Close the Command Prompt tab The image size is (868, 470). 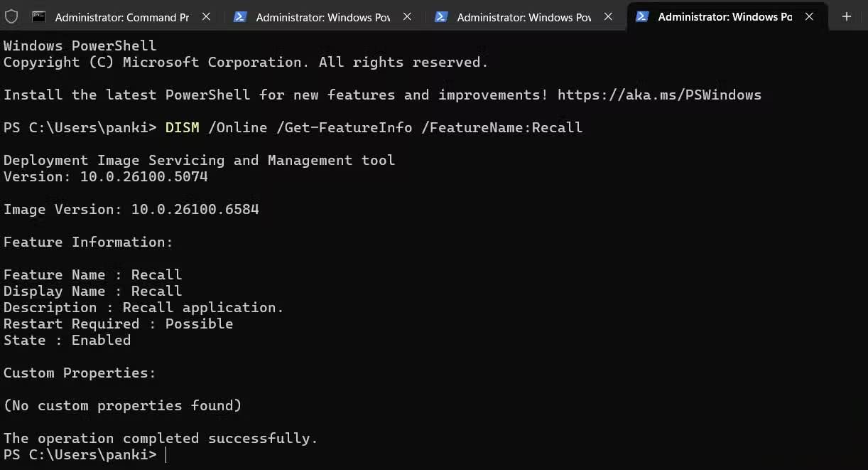pyautogui.click(x=206, y=16)
